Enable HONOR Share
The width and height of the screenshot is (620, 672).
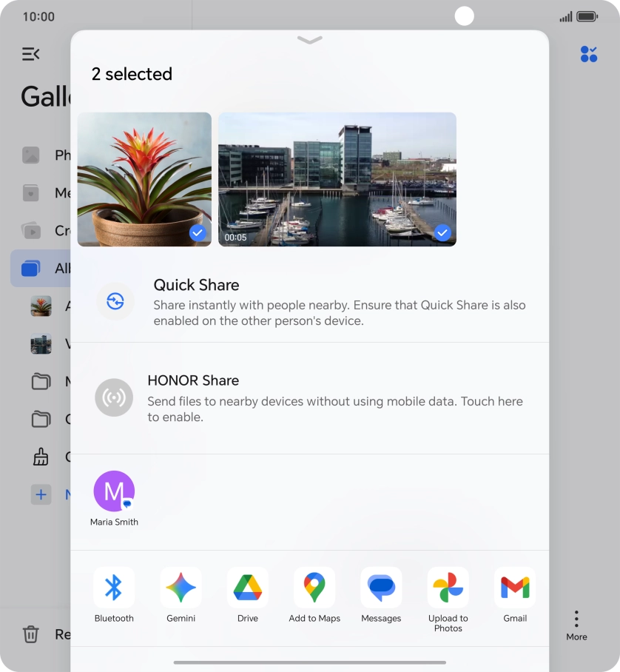[x=114, y=398]
